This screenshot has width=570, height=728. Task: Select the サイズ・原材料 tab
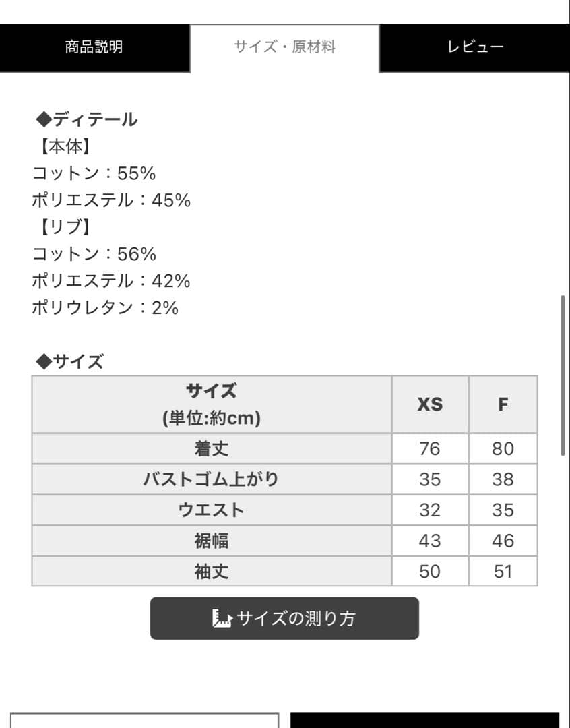pos(284,47)
